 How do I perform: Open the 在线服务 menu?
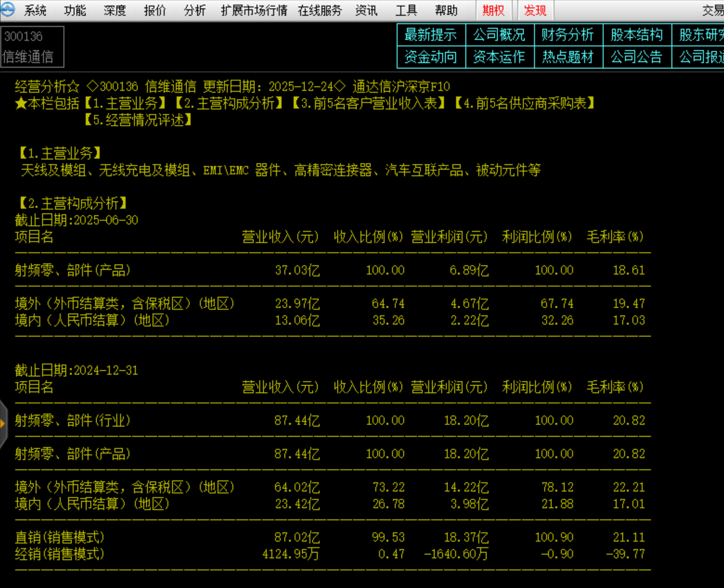319,10
